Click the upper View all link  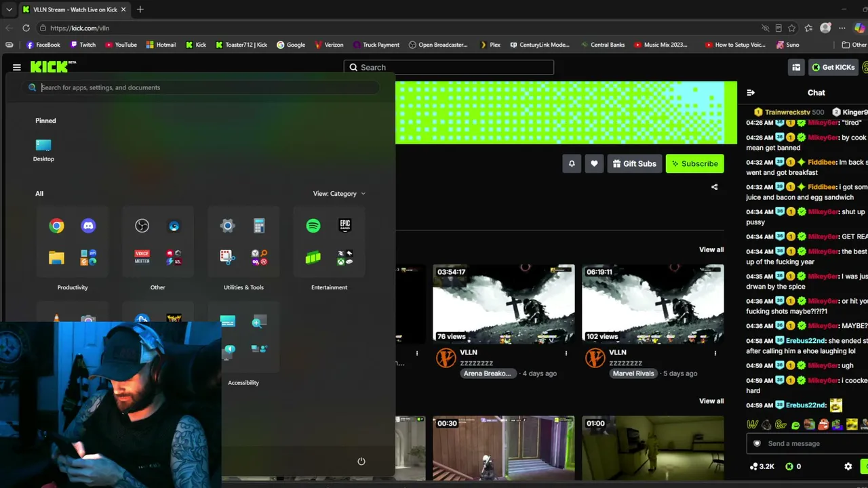tap(711, 249)
